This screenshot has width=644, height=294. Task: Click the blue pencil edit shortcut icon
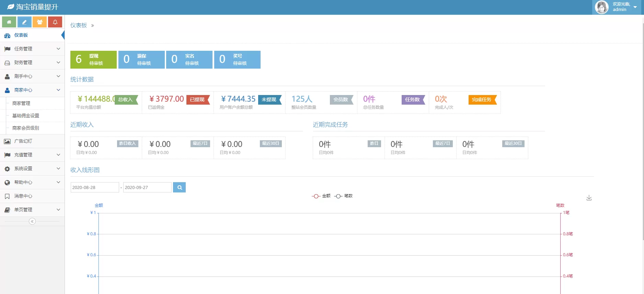[x=24, y=22]
